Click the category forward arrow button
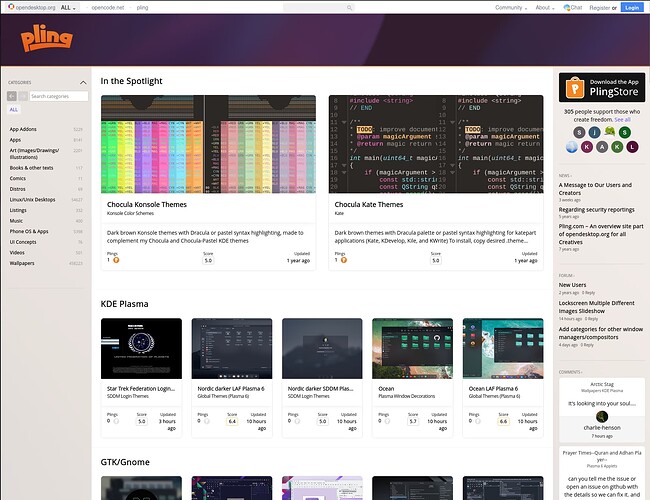Viewport: 650px width, 500px height. coord(23,96)
